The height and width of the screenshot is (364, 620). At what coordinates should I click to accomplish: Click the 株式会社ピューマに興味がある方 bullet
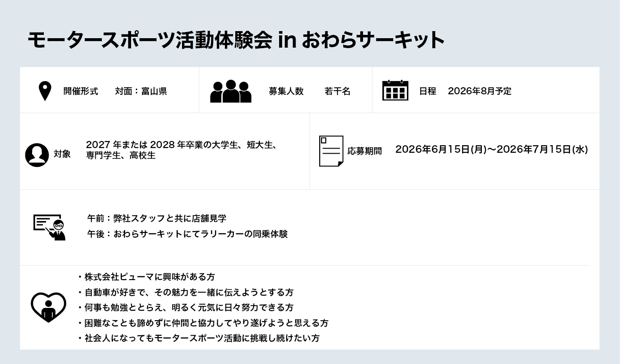pyautogui.click(x=149, y=277)
